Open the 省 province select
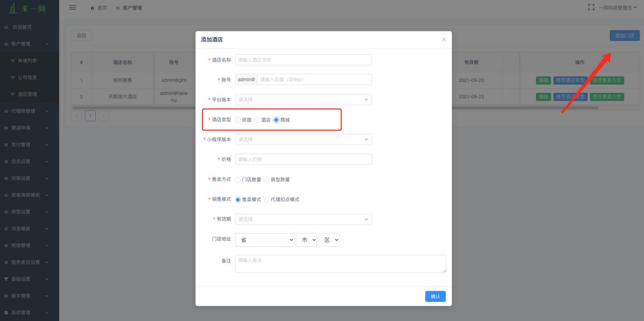This screenshot has height=321, width=644. [265, 240]
